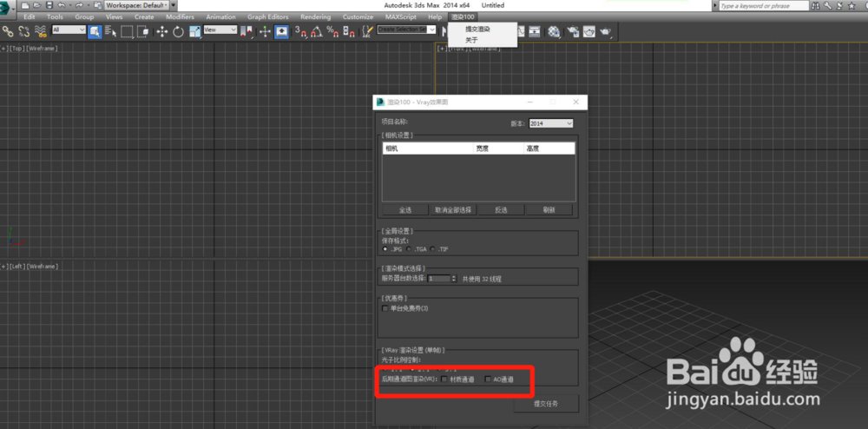The height and width of the screenshot is (429, 868).
Task: Select the .TGA save format radio button
Action: 409,249
